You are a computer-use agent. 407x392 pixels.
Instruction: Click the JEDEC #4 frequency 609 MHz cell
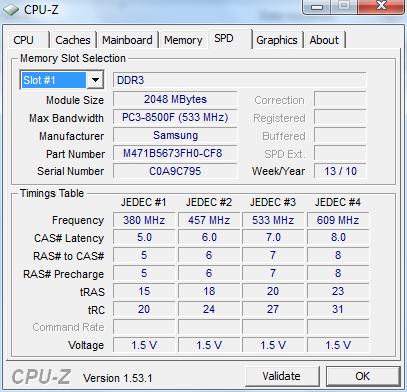click(338, 220)
